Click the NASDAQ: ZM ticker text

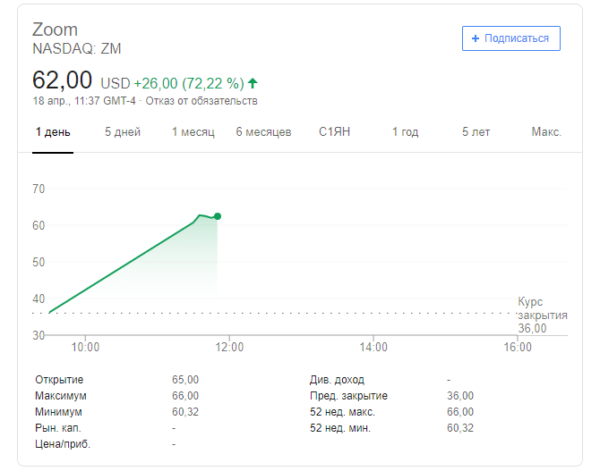pos(77,49)
